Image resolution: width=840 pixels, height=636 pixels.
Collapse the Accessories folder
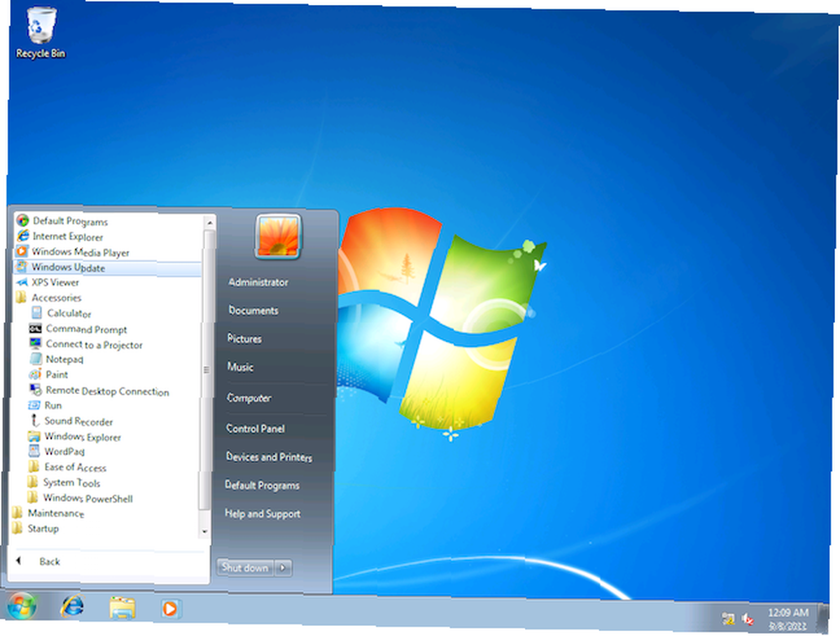coord(48,298)
